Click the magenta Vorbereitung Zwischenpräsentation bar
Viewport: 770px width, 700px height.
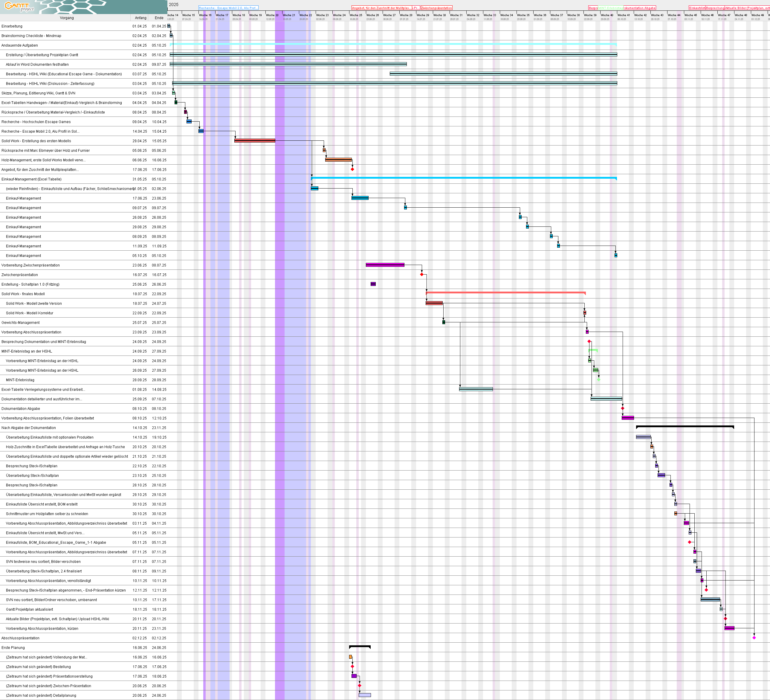pyautogui.click(x=385, y=265)
